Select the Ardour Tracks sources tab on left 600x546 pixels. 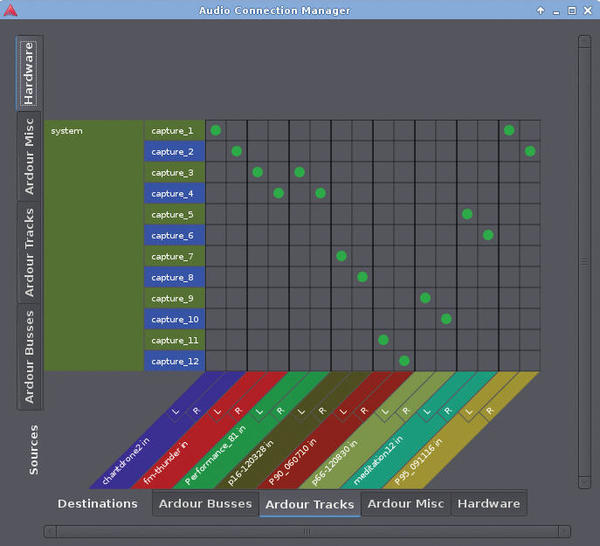click(29, 253)
